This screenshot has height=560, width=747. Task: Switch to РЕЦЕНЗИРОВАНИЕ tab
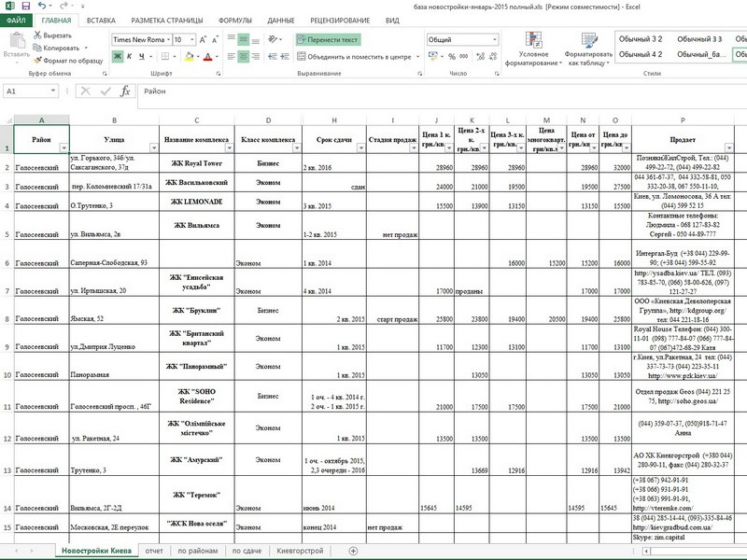click(340, 21)
